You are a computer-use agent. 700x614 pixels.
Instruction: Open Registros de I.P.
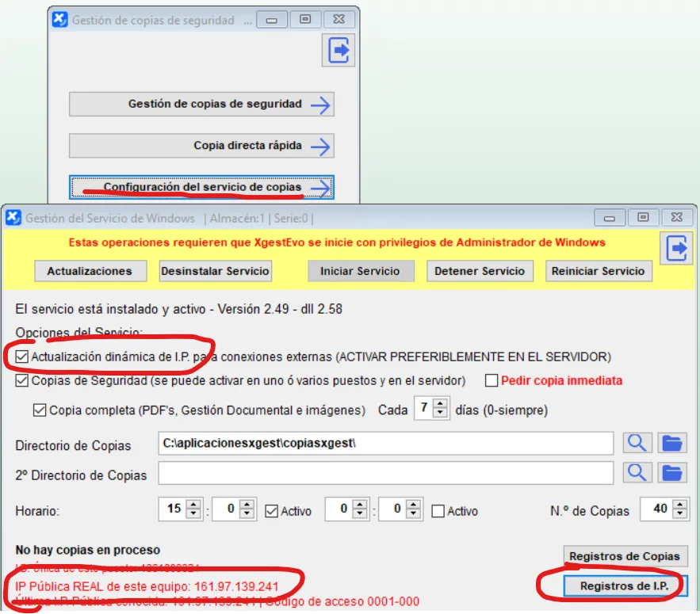click(625, 585)
